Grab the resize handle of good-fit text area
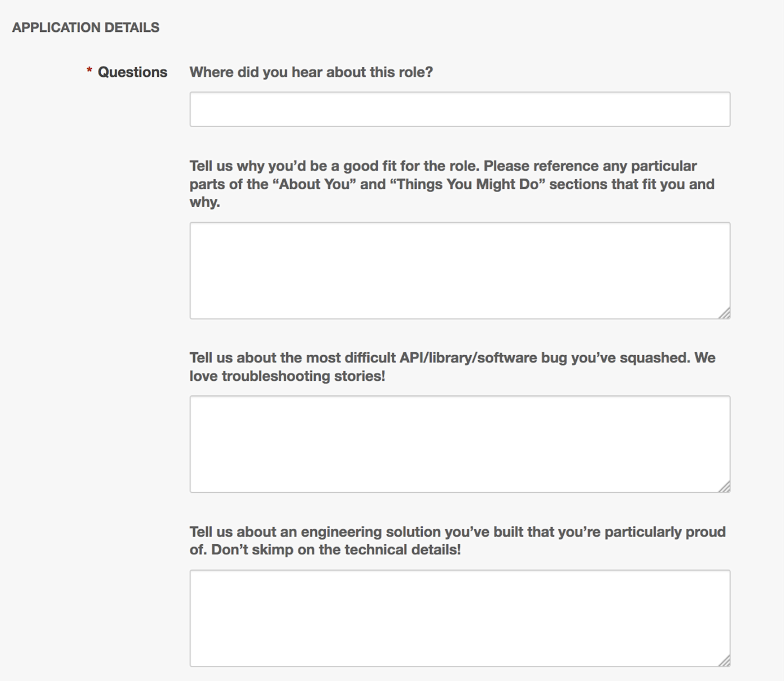Image resolution: width=784 pixels, height=681 pixels. [724, 313]
